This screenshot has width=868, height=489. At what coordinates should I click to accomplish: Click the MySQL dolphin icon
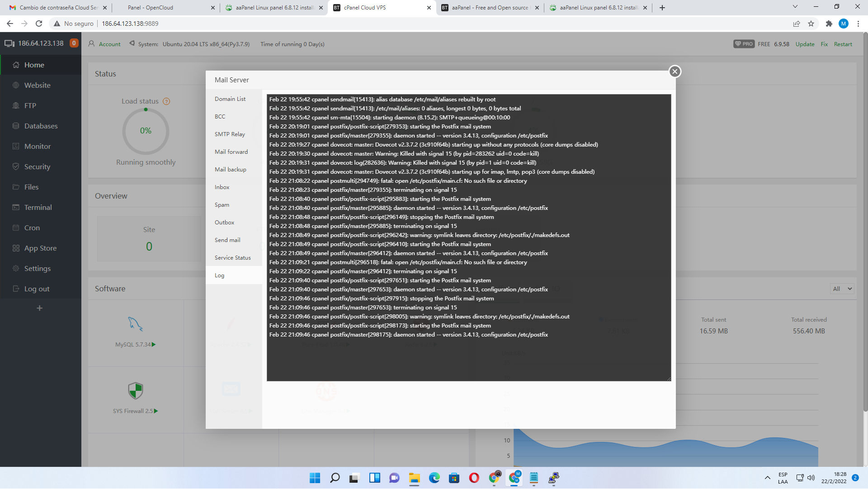[135, 324]
